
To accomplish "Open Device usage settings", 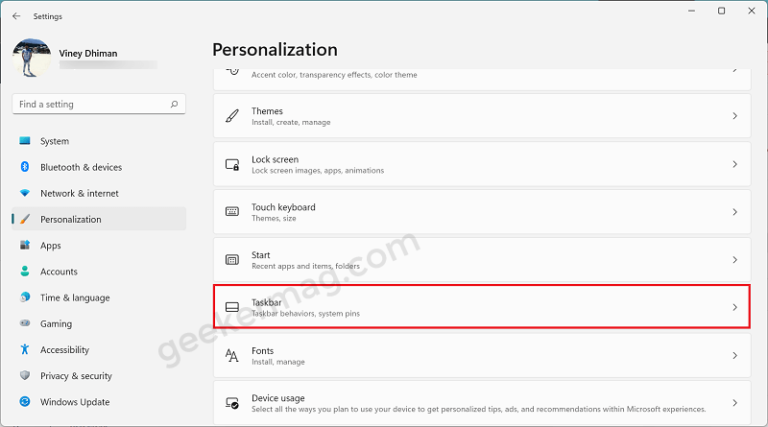I will coord(482,404).
